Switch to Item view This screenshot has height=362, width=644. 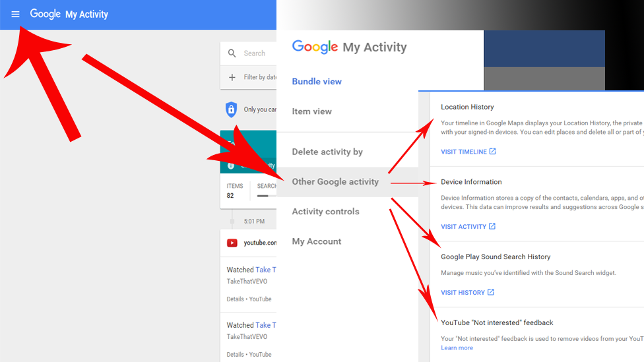tap(311, 111)
